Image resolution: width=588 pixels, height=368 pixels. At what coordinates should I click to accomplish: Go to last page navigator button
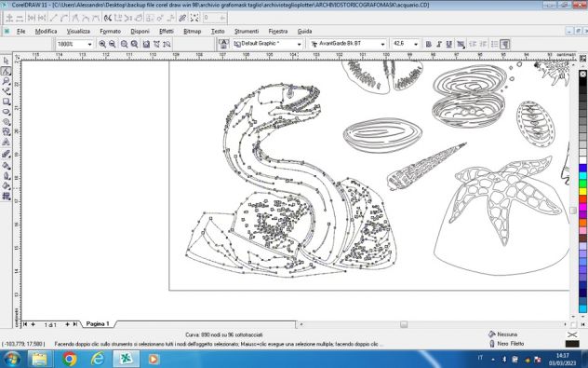point(75,324)
